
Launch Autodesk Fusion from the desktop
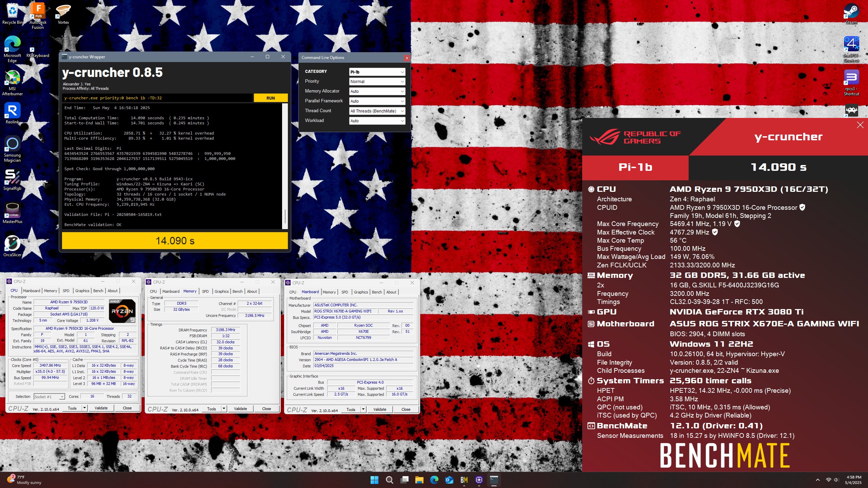[x=38, y=16]
